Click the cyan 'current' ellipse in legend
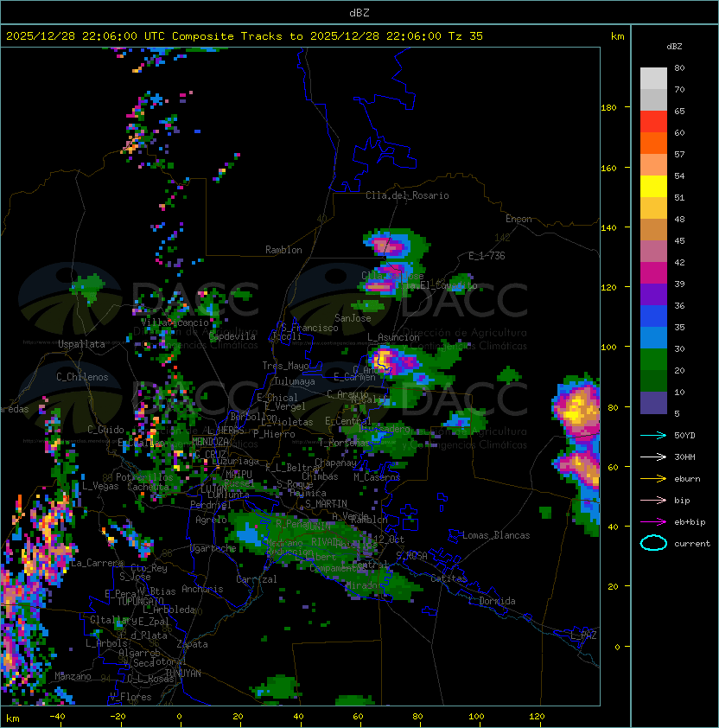Image resolution: width=719 pixels, height=728 pixels. coord(653,543)
